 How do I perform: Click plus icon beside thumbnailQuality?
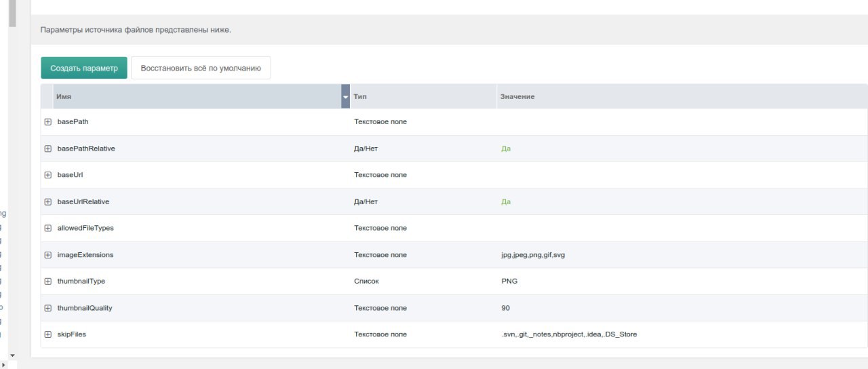pyautogui.click(x=48, y=308)
